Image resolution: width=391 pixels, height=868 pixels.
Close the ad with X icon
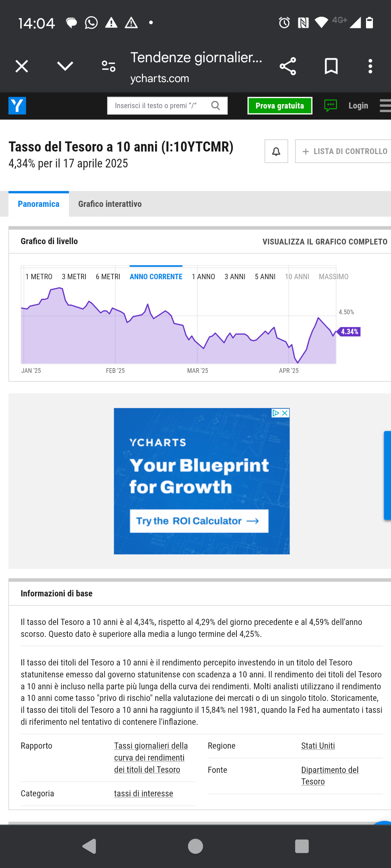[285, 413]
